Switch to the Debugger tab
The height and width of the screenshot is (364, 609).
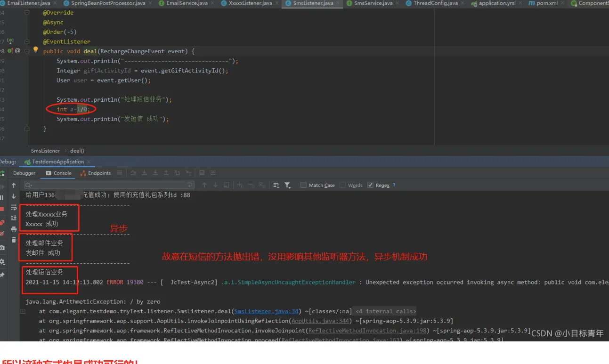tap(24, 173)
